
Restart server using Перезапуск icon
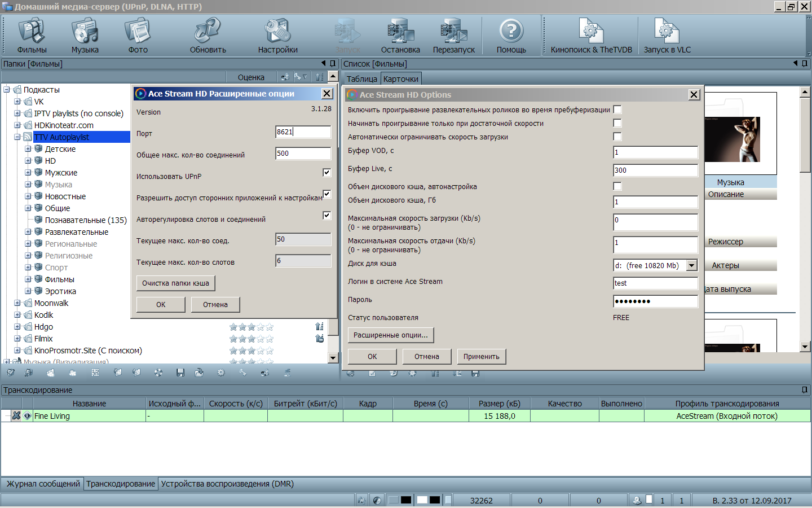[454, 36]
